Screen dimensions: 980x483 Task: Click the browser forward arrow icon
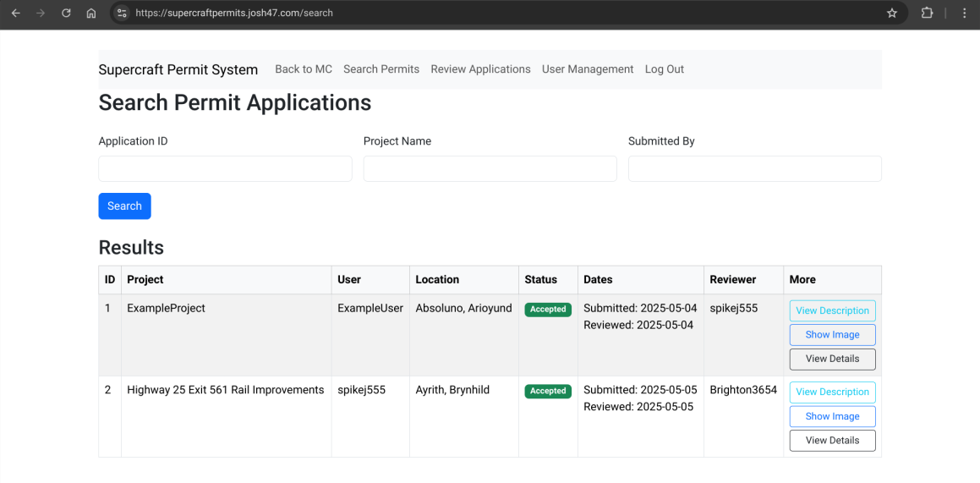[41, 14]
